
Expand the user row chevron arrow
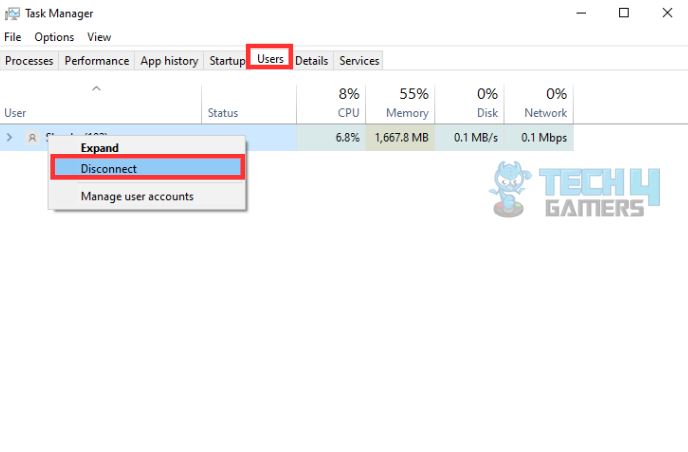[10, 137]
